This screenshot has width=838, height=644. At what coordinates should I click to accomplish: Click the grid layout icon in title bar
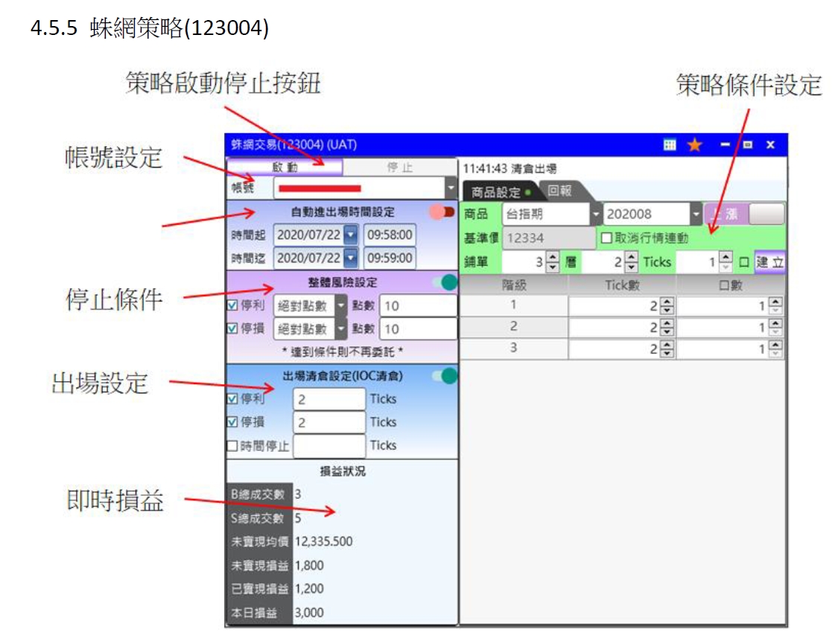pyautogui.click(x=670, y=144)
